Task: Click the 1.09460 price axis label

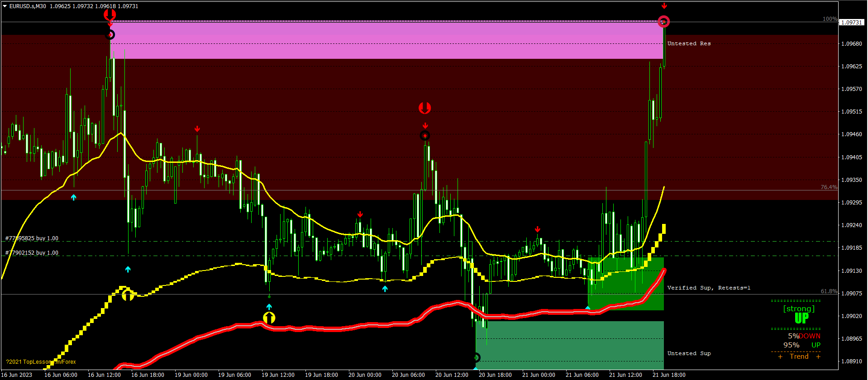Action: [852, 134]
